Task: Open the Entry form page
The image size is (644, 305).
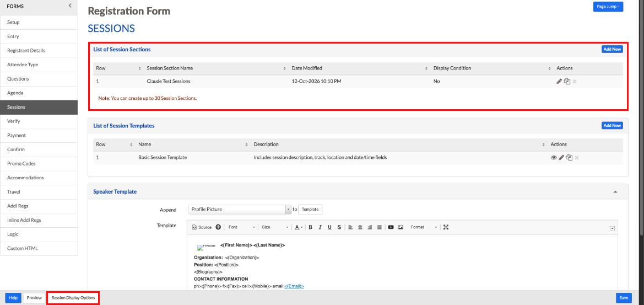Action: pos(39,36)
